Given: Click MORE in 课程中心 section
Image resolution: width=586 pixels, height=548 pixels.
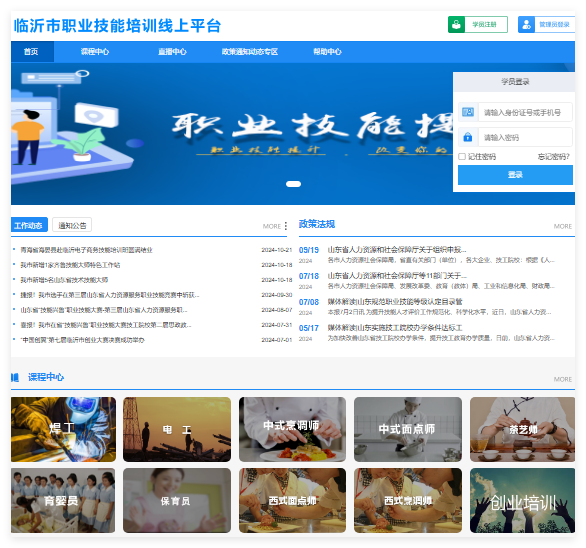Looking at the screenshot, I should coord(563,379).
